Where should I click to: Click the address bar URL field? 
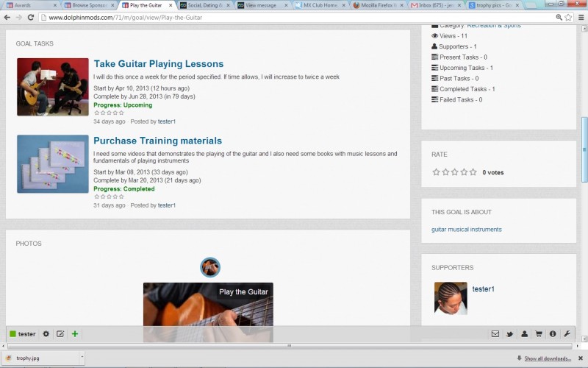click(x=296, y=17)
